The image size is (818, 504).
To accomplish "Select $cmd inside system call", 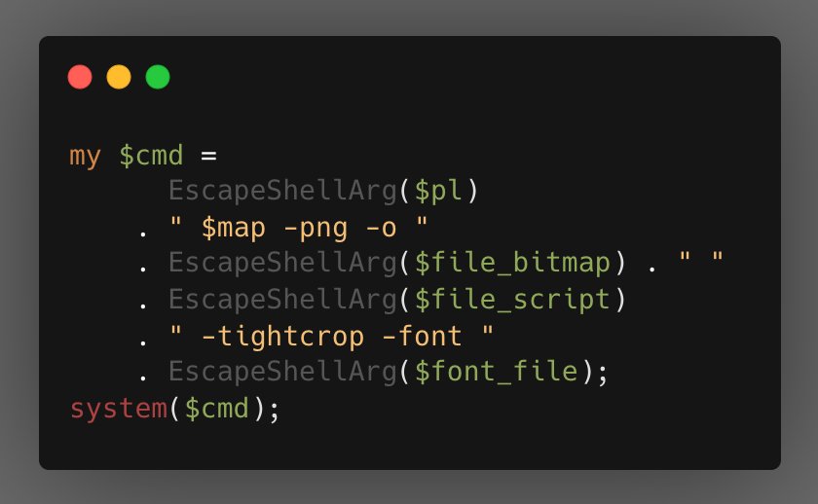I will point(217,409).
